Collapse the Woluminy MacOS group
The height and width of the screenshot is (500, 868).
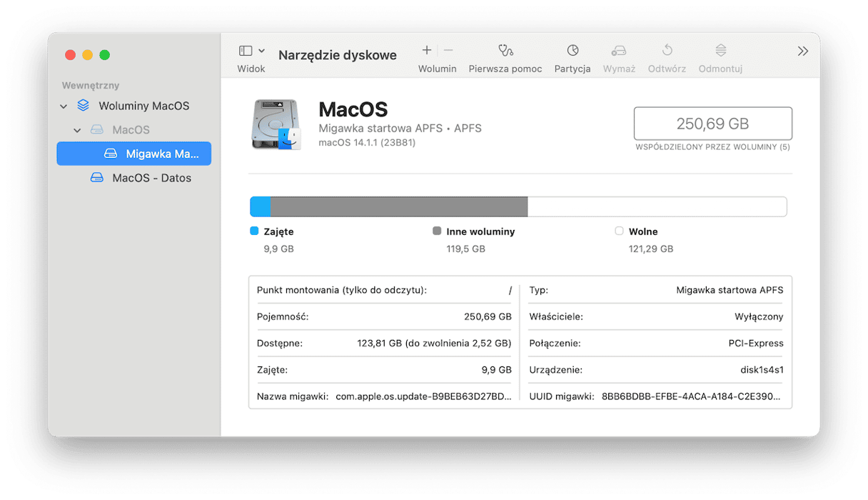pos(64,106)
